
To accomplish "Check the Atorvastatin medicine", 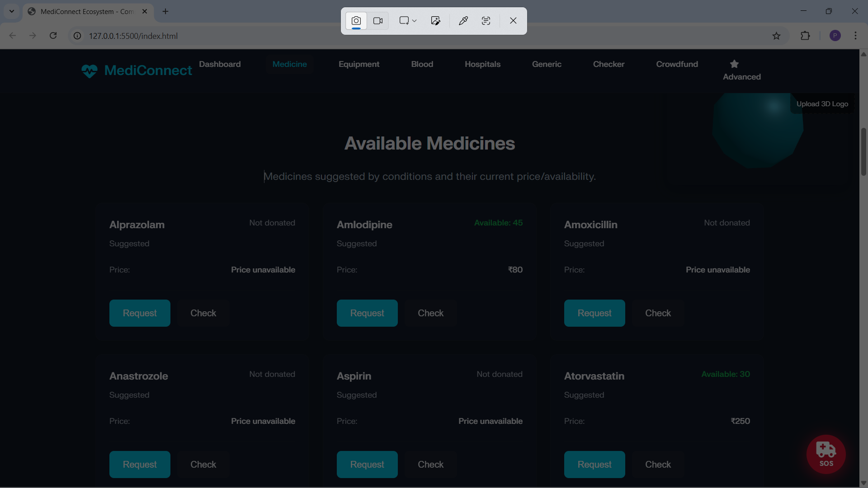I will [x=658, y=465].
